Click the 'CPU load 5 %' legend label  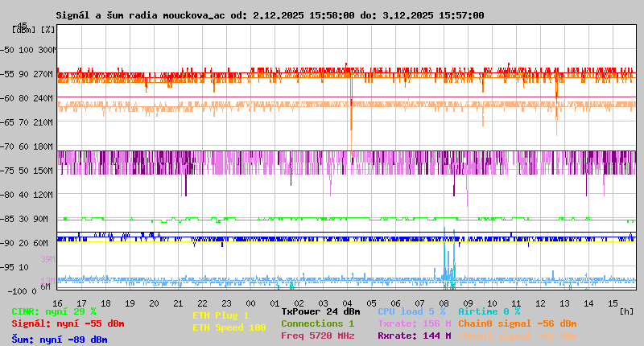pos(411,311)
